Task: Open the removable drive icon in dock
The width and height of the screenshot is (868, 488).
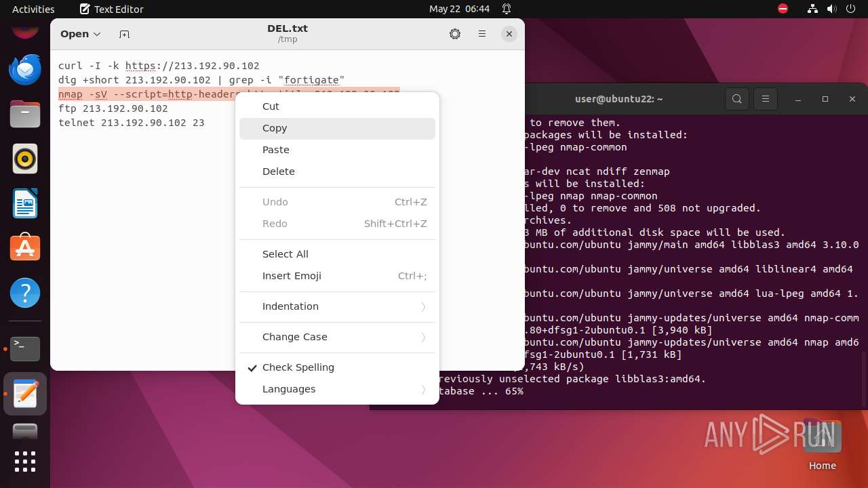Action: 25,431
